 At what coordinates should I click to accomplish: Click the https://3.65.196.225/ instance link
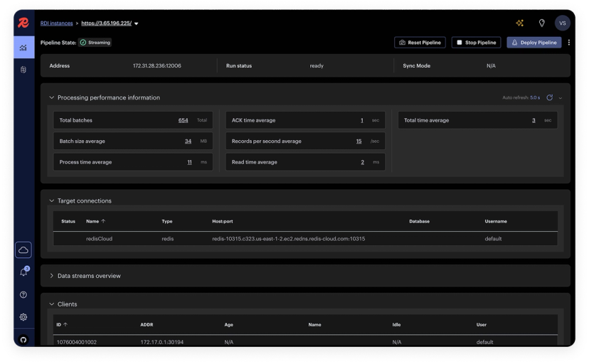pyautogui.click(x=106, y=23)
